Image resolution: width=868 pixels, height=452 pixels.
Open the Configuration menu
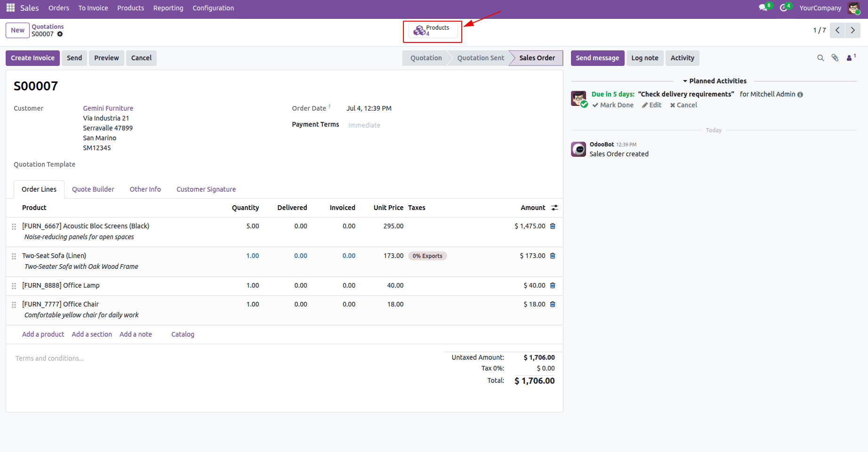213,8
